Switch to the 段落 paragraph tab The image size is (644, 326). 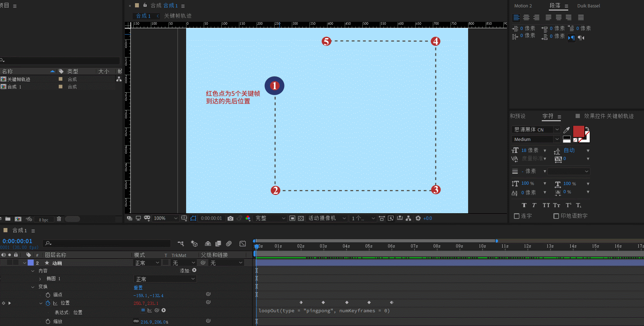point(555,6)
